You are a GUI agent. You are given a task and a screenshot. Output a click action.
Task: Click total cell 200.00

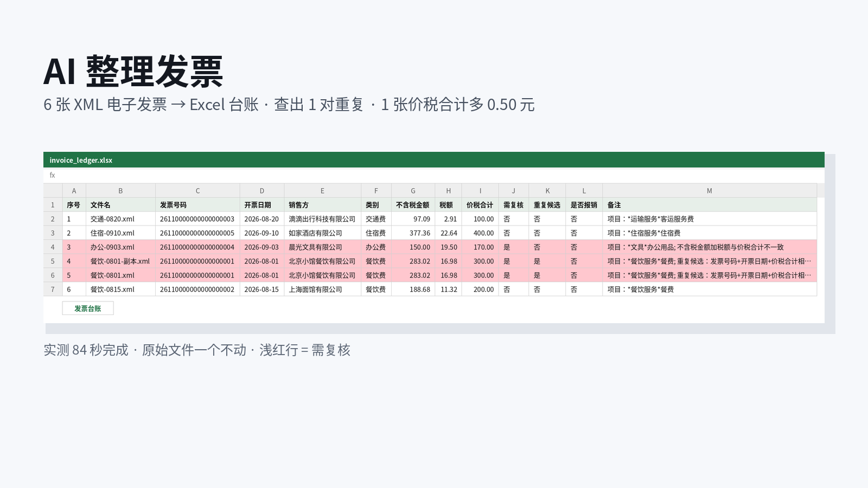coord(480,290)
